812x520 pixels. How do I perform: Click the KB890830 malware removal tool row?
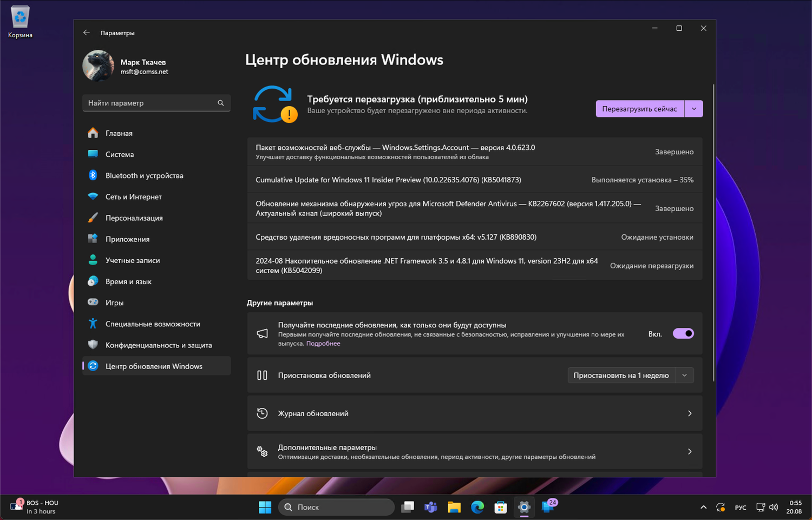tap(475, 237)
